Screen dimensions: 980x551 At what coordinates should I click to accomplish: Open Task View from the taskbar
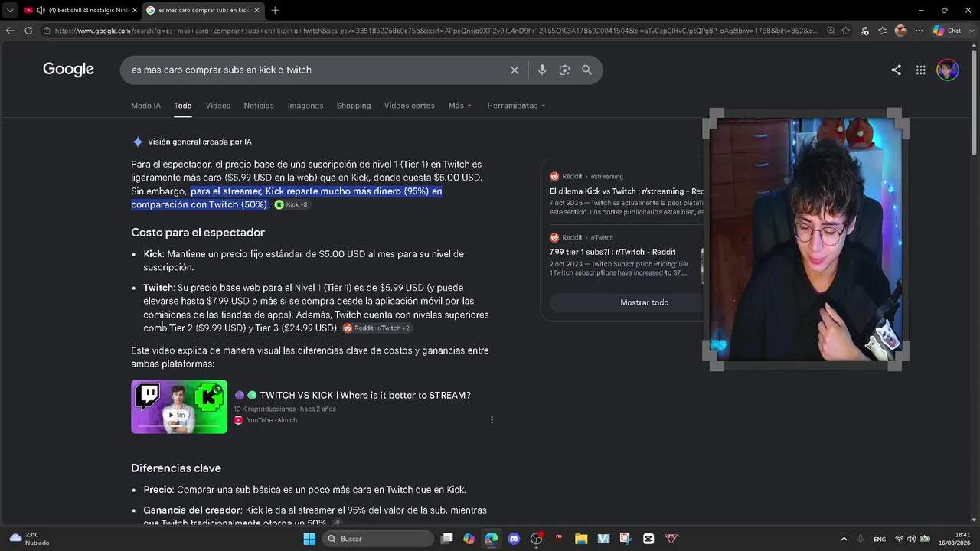coord(447,539)
